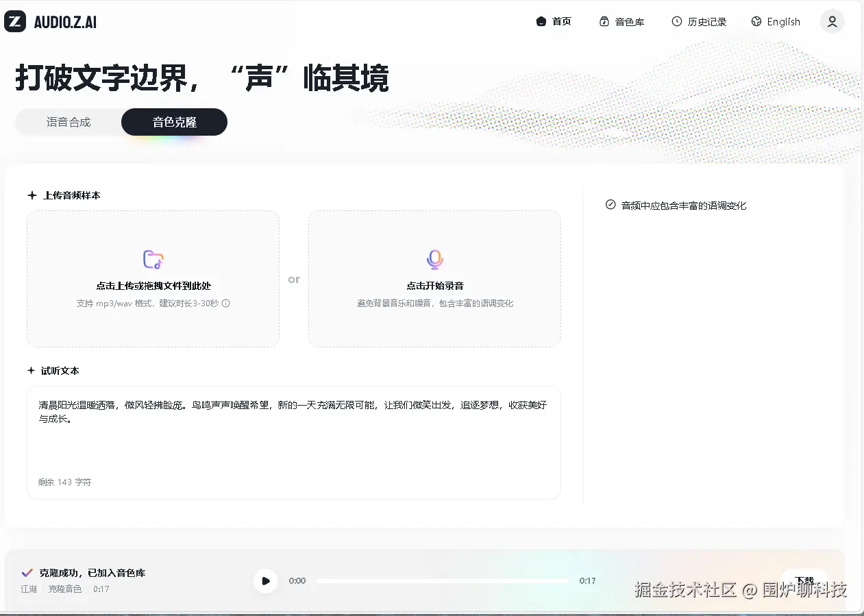864x616 pixels.
Task: Click the clock icon beside 历史记录
Action: pos(676,21)
